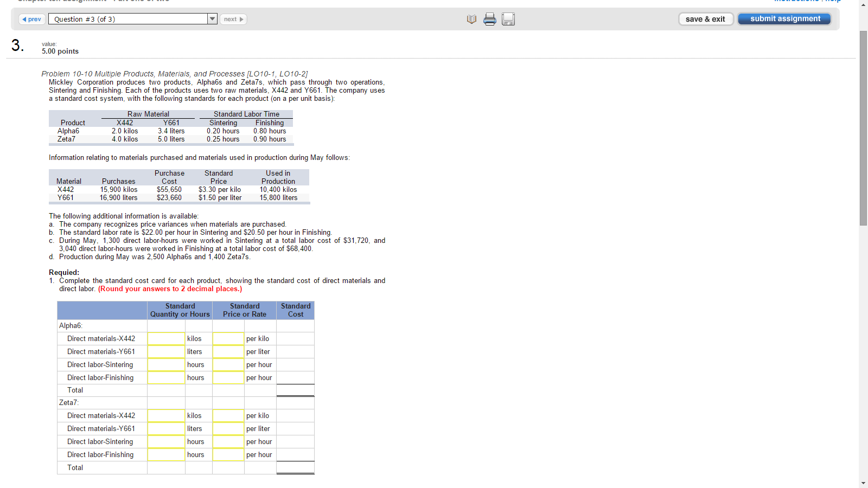
Task: Click 'Standard Quantity or Hours' column header
Action: tap(180, 310)
